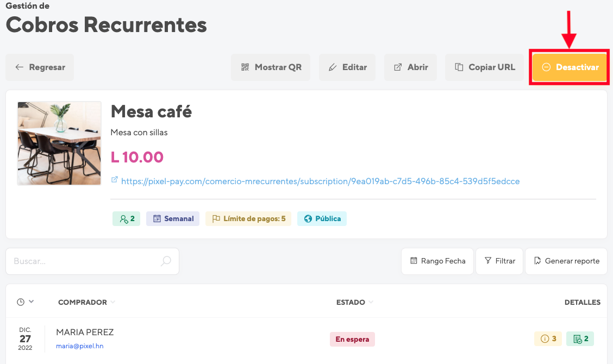Click the Buscar search input field

[92, 261]
